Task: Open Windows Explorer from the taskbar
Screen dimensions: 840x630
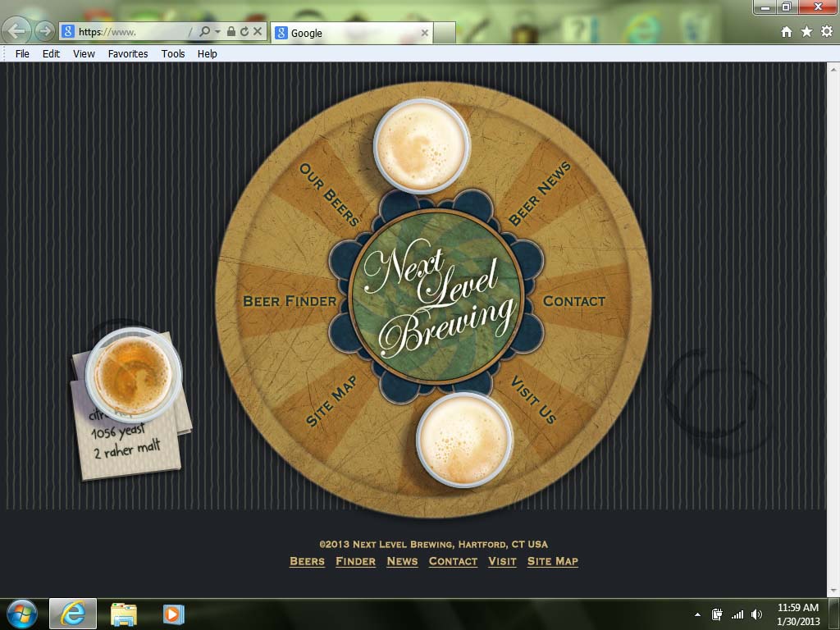Action: (x=124, y=614)
